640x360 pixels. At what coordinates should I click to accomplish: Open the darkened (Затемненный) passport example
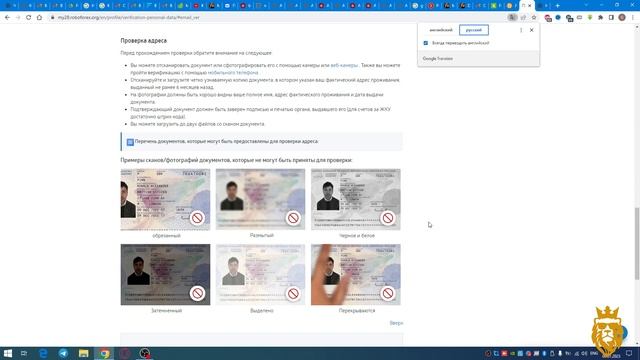(x=165, y=275)
